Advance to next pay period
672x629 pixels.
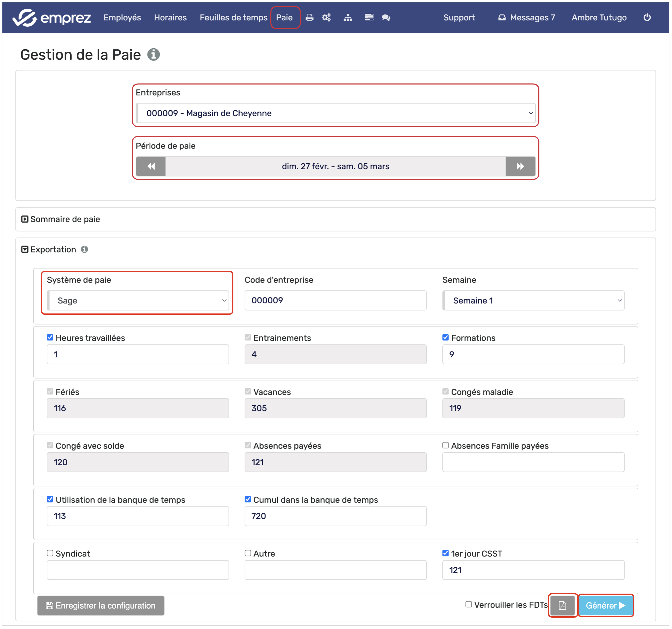[520, 166]
